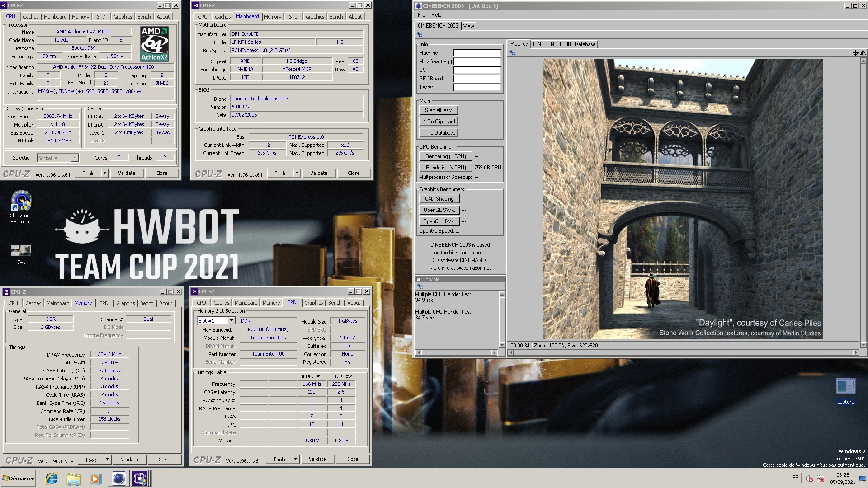
Task: Click Close in CPU-Z Mainboard window
Action: (x=354, y=173)
